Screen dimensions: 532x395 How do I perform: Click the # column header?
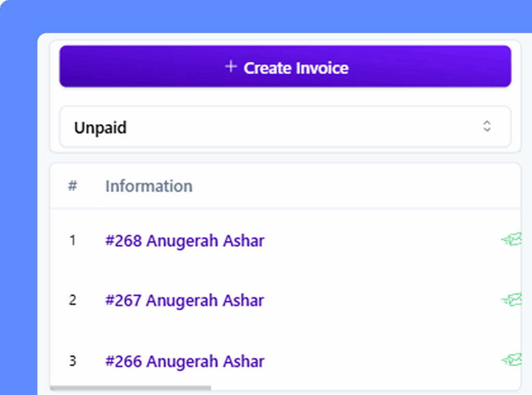72,186
